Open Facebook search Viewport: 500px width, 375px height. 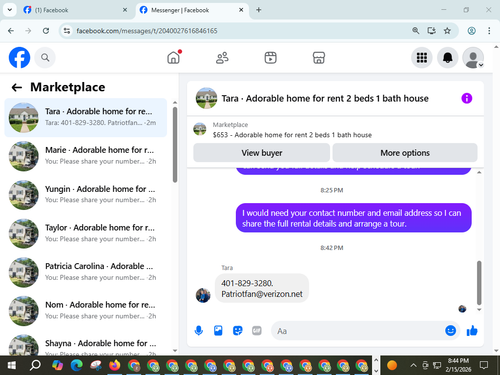(x=45, y=58)
